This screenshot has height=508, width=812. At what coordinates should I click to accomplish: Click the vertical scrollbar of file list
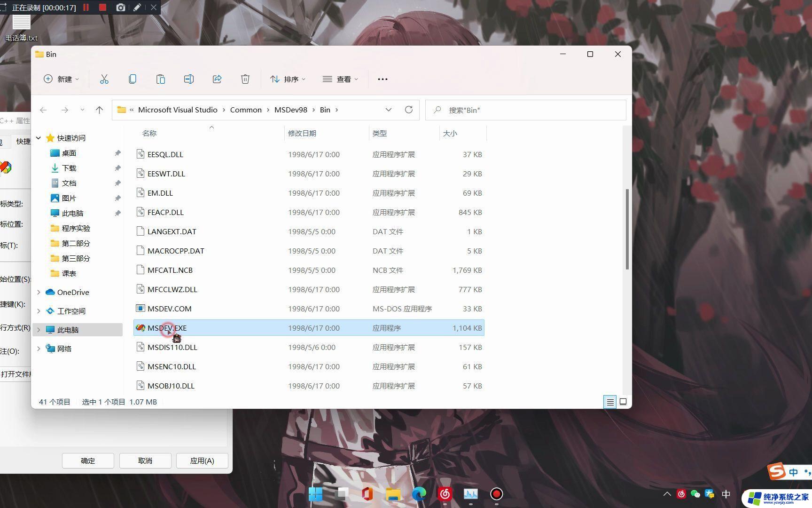click(x=627, y=229)
